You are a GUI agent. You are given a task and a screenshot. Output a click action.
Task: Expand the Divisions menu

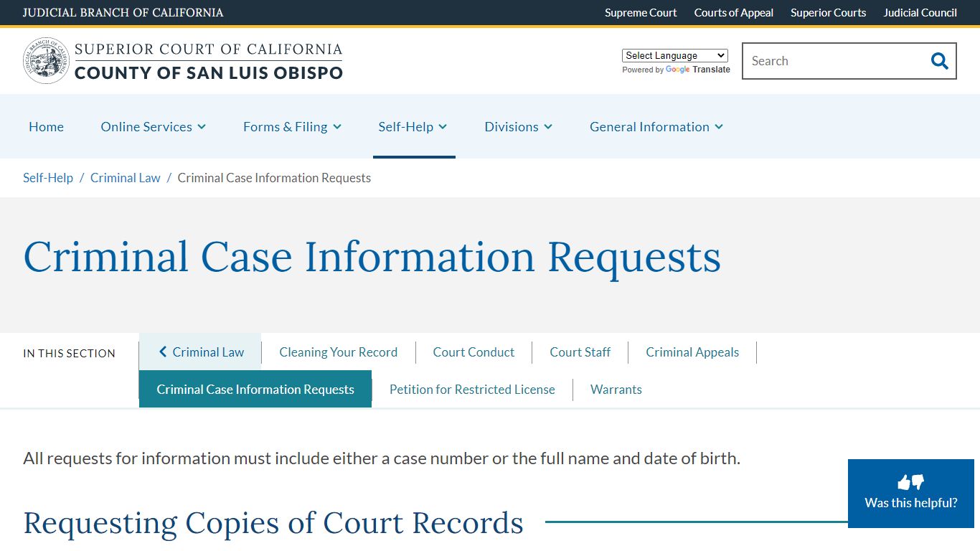coord(518,126)
